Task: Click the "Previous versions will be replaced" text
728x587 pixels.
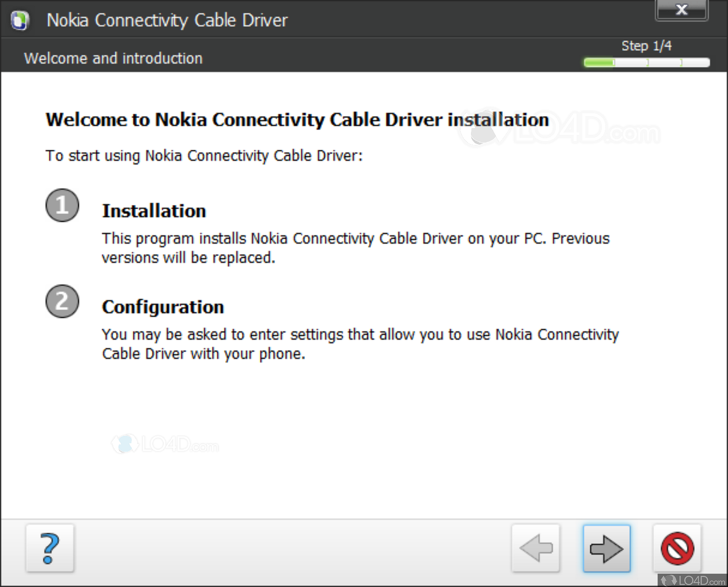Action: tap(355, 248)
